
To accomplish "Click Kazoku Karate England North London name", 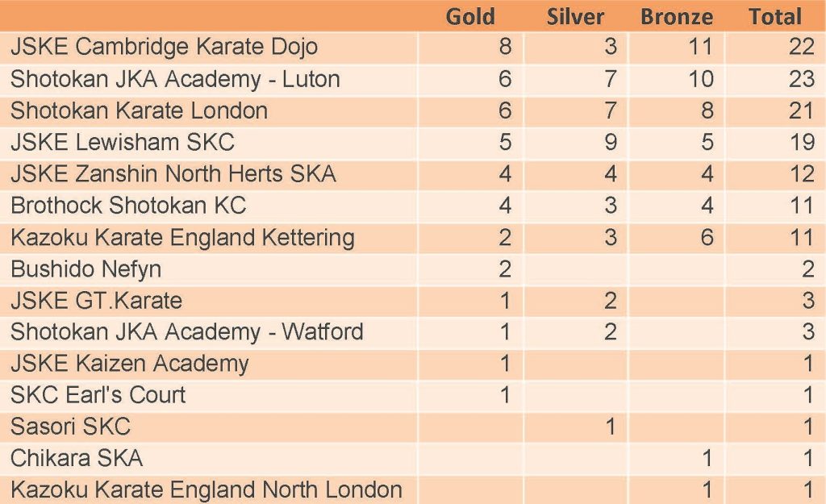I will [206, 489].
